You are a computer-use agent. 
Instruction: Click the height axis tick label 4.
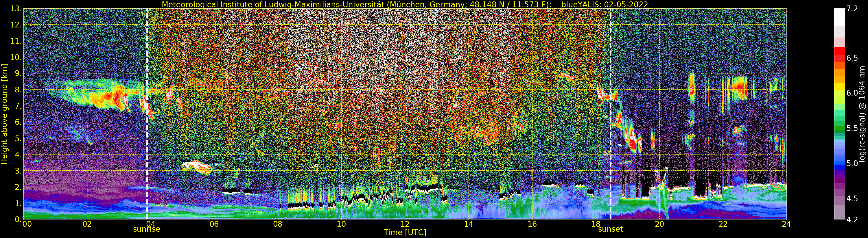18,155
